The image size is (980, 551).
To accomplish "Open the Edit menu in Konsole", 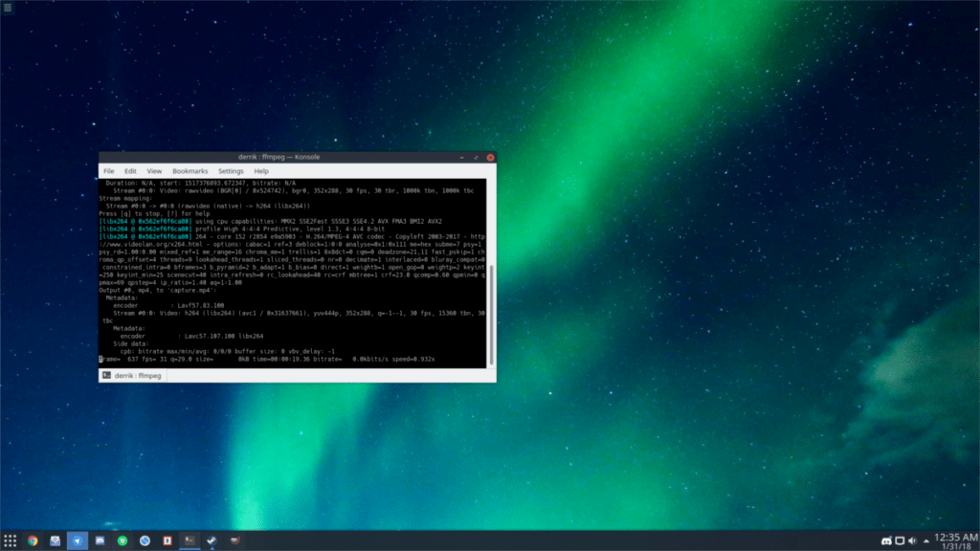I will pos(130,170).
